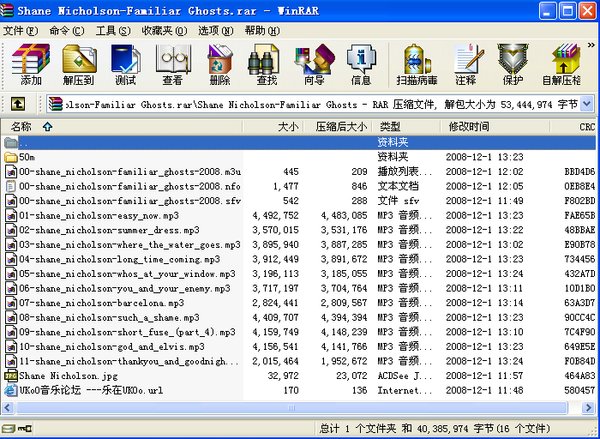Open the 命令(C) menu
600x439 pixels.
pyautogui.click(x=67, y=31)
